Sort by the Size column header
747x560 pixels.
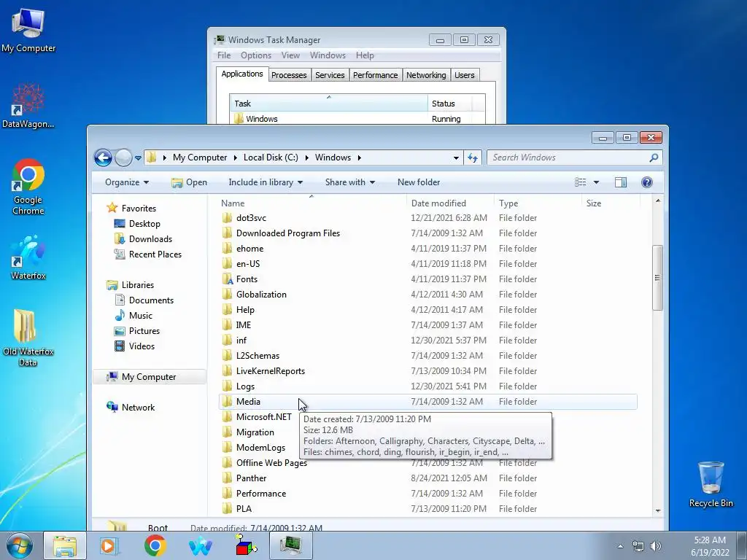611,203
